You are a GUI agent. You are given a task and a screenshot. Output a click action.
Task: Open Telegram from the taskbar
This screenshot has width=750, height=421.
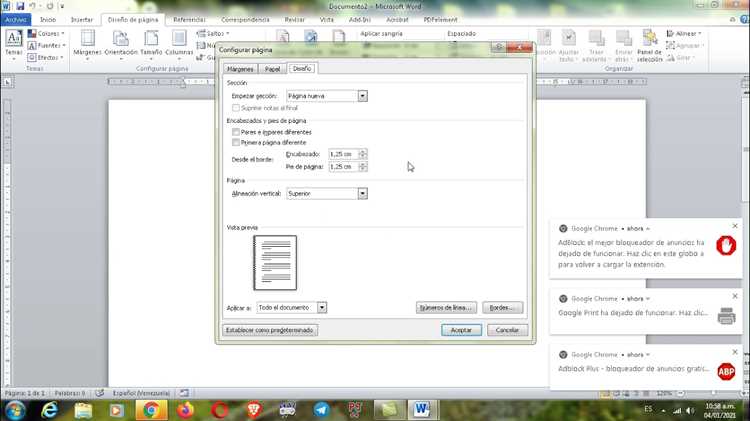[322, 410]
